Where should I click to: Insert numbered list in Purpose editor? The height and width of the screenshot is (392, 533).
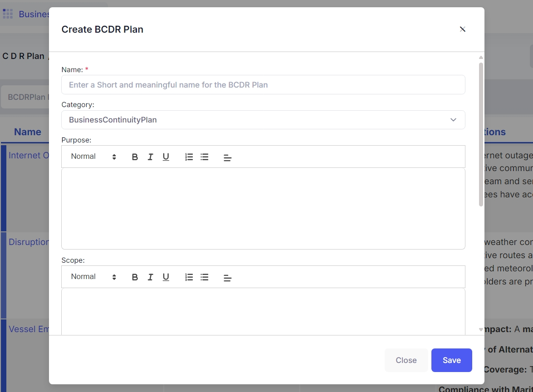189,157
